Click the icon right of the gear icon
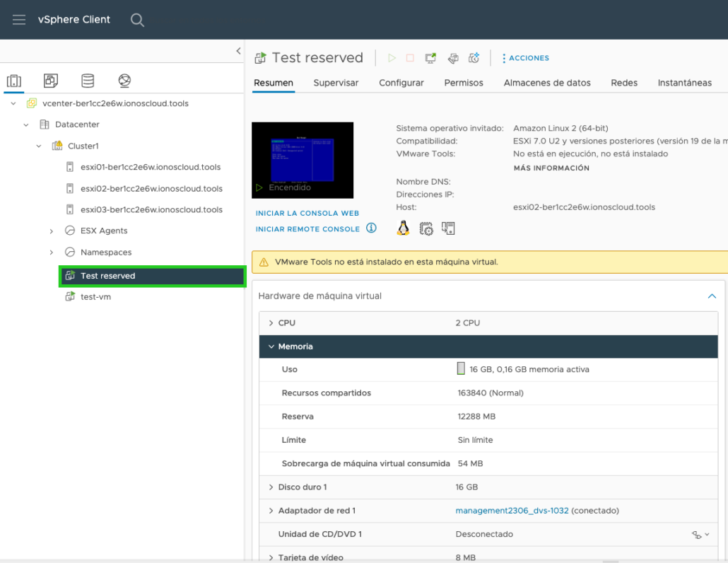 click(x=448, y=228)
